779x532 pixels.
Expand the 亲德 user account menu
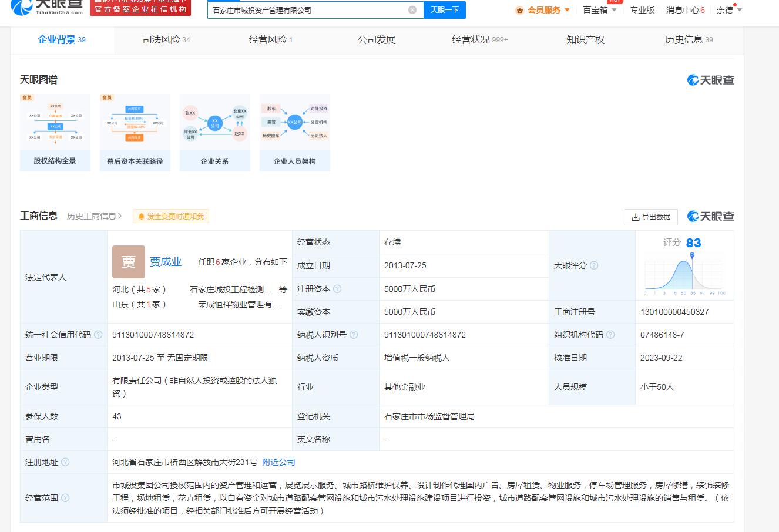tap(729, 10)
